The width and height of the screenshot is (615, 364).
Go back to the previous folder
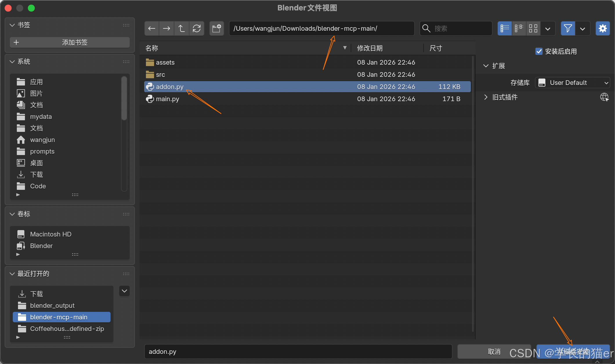click(152, 28)
